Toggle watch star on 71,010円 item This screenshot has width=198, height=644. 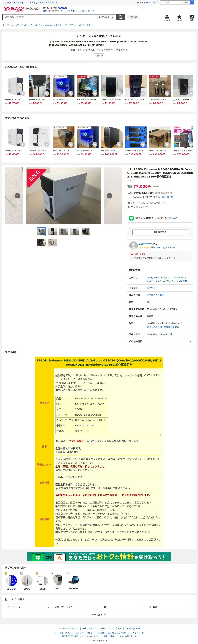coord(119,93)
